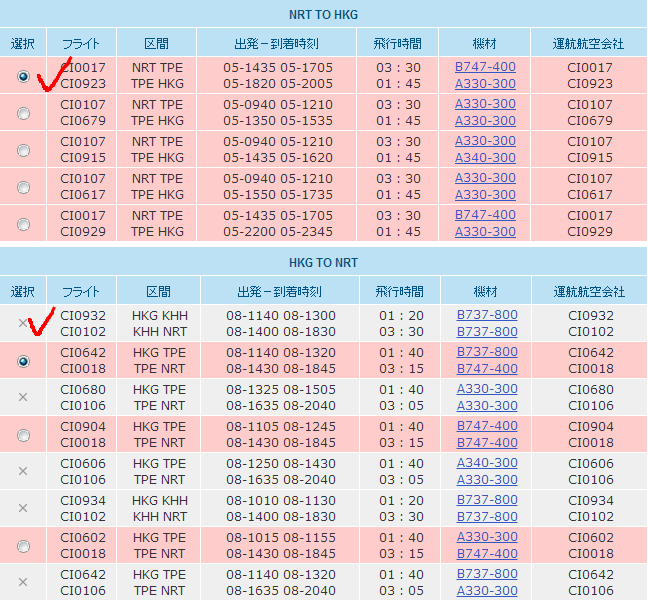The image size is (648, 600).
Task: Open A330-300 aircraft link for flight CI0617
Action: 485,195
